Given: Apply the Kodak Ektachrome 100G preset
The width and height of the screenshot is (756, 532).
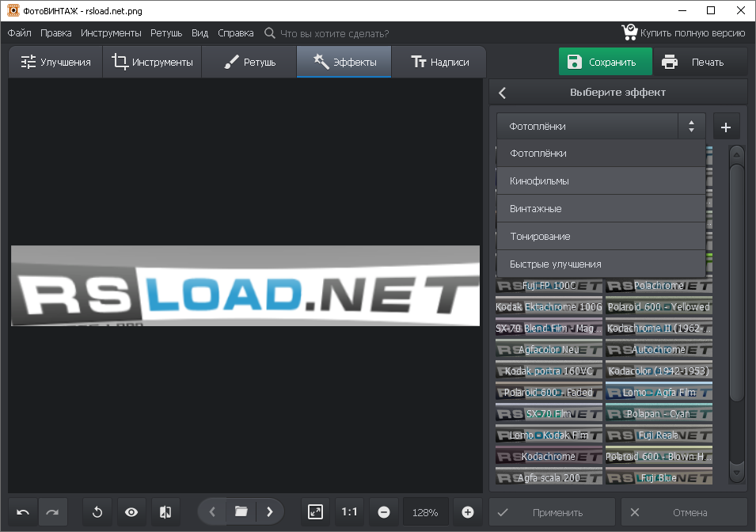Looking at the screenshot, I should (x=549, y=306).
